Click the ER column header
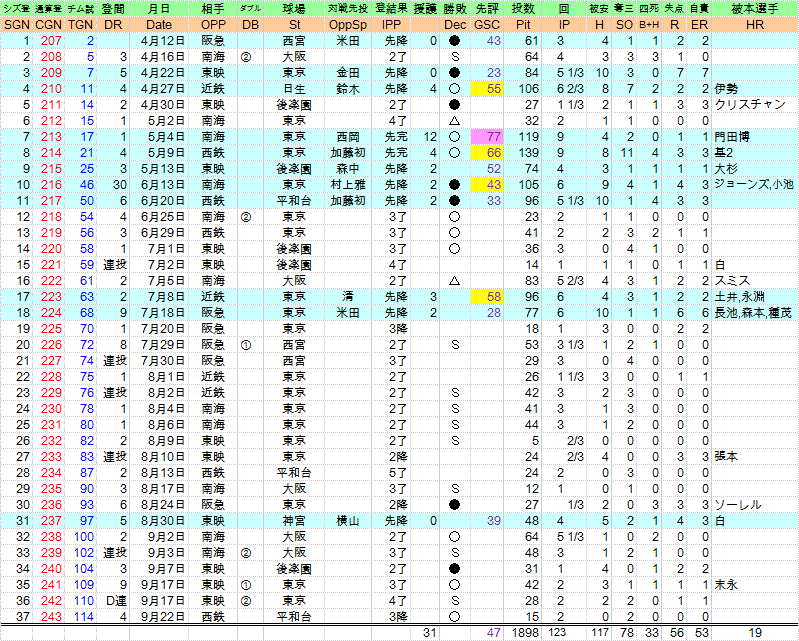The height and width of the screenshot is (641, 799). [x=699, y=25]
